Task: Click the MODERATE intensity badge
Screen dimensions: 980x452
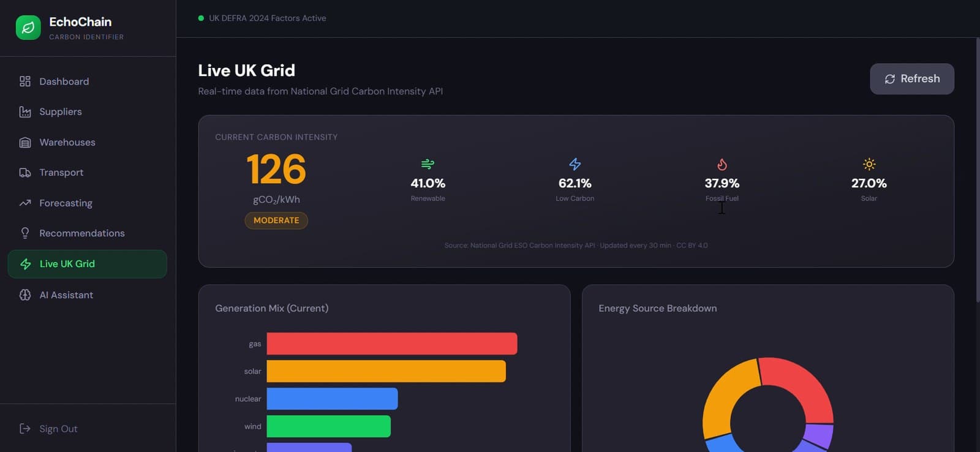Action: (x=276, y=220)
